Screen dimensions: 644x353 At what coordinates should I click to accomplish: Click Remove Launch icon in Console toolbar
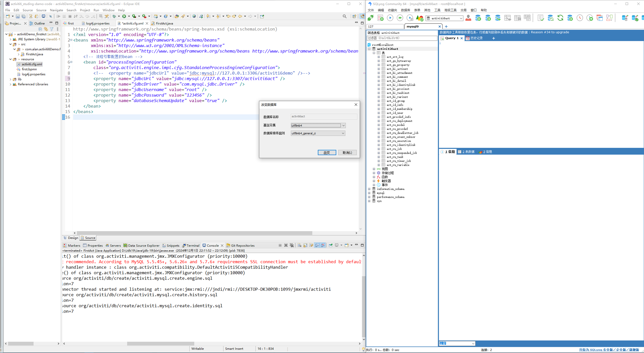(x=286, y=245)
